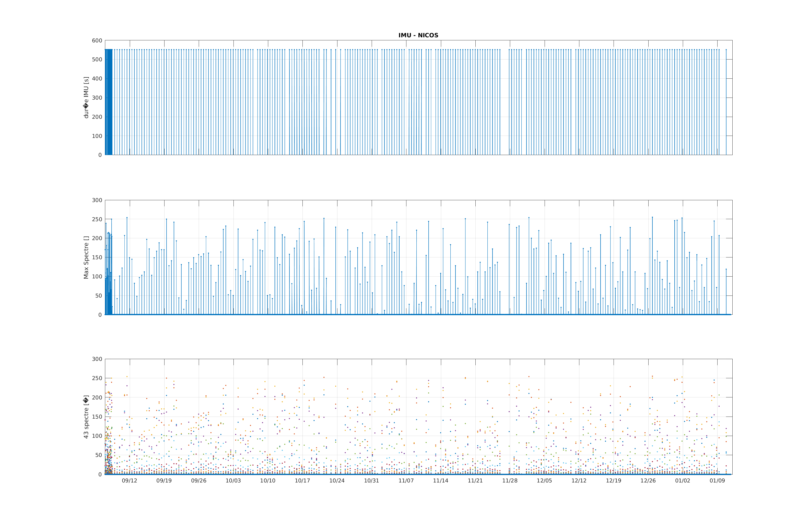Click the 01/09 date tick label
Viewport: 809px width, 532px height.
point(717,481)
